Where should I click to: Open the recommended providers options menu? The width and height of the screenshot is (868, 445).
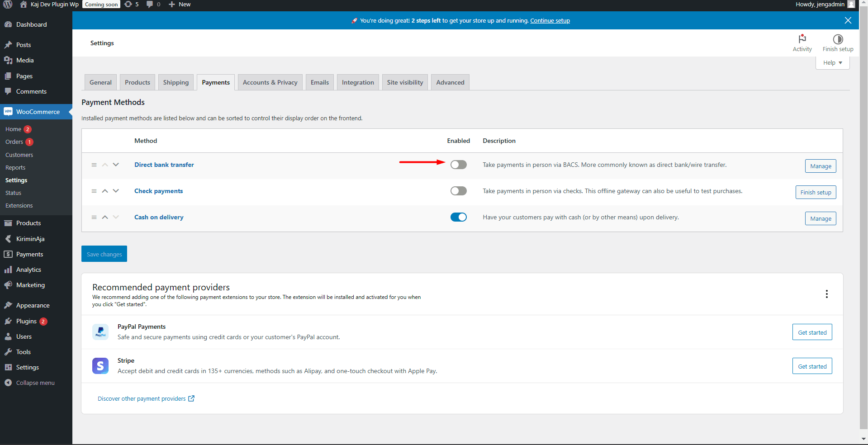tap(827, 294)
